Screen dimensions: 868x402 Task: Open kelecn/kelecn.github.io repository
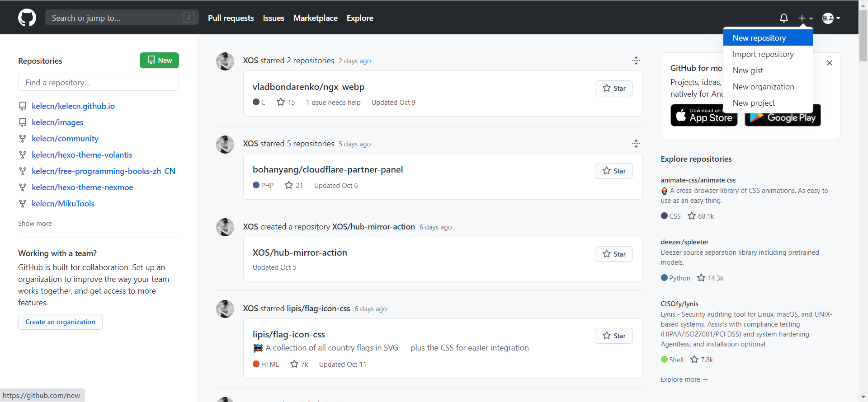point(73,106)
